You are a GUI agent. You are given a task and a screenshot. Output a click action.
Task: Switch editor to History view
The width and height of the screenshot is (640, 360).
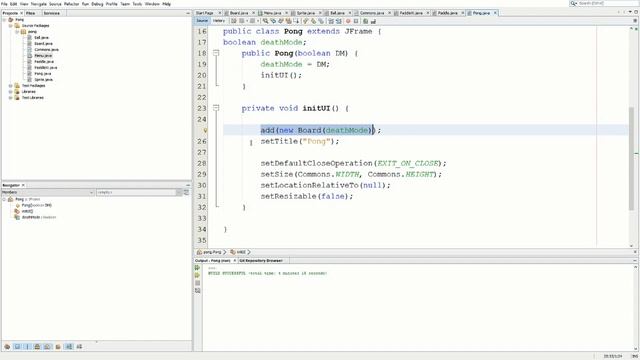click(x=219, y=21)
